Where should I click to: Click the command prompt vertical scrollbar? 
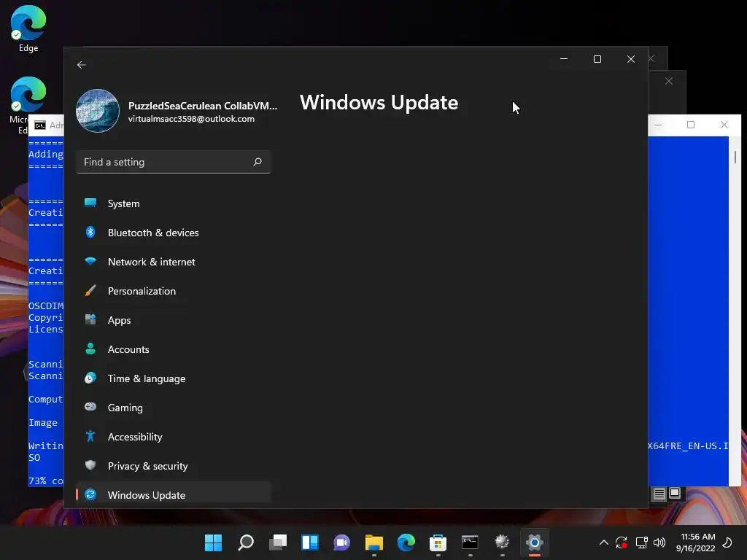pyautogui.click(x=735, y=310)
